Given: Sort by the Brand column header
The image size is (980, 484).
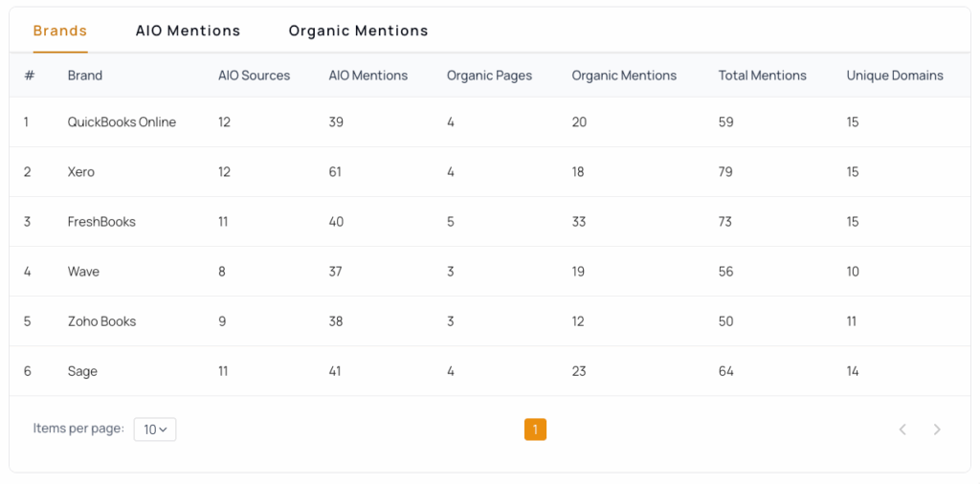Looking at the screenshot, I should (x=85, y=76).
